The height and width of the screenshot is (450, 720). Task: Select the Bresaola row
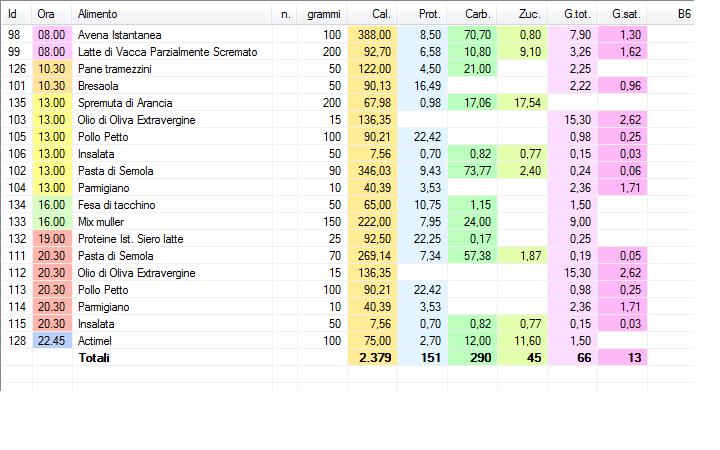[347, 86]
